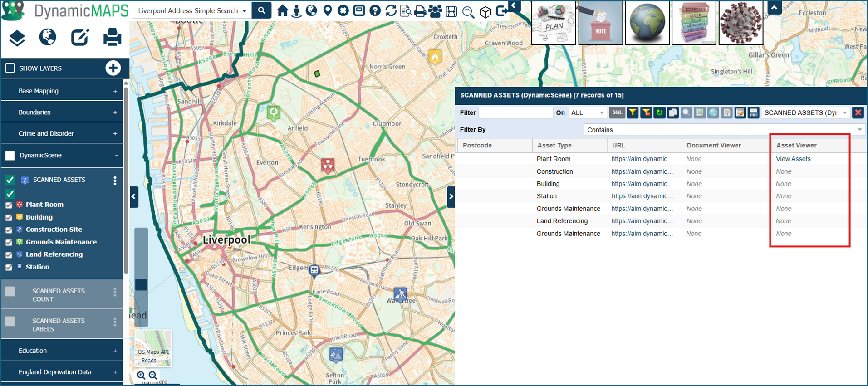Click the View Assets link for Plant Room
Image resolution: width=868 pixels, height=386 pixels.
coord(793,159)
